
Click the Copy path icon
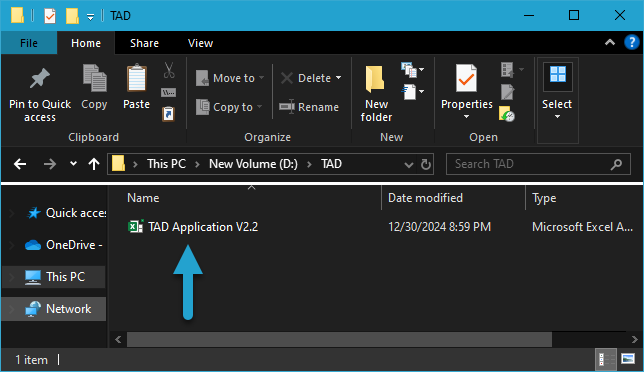click(169, 92)
